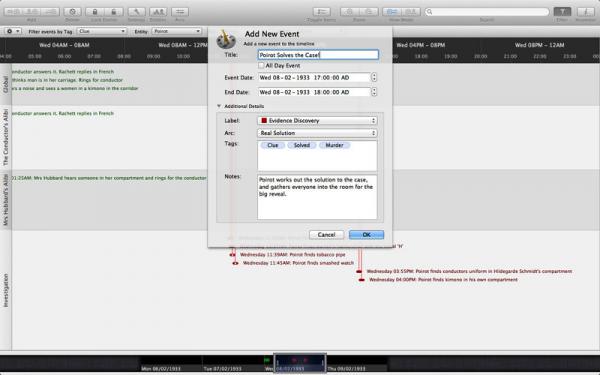Screen dimensions: 600x375
Task: Click the Event Date stepper arrows
Action: click(x=374, y=77)
